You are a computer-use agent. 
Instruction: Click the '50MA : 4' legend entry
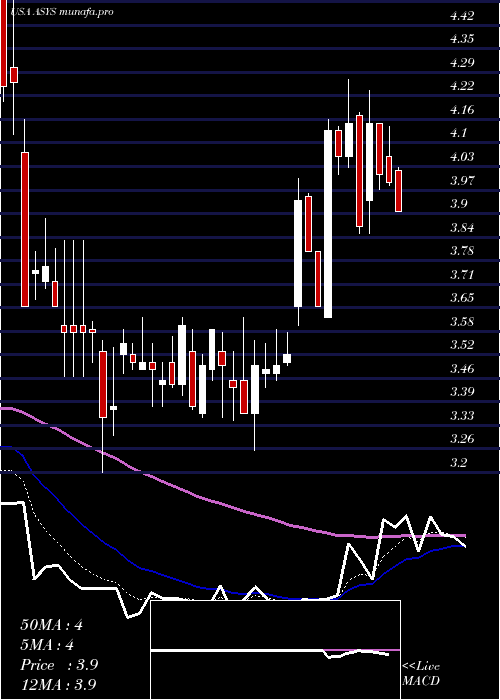tap(51, 625)
